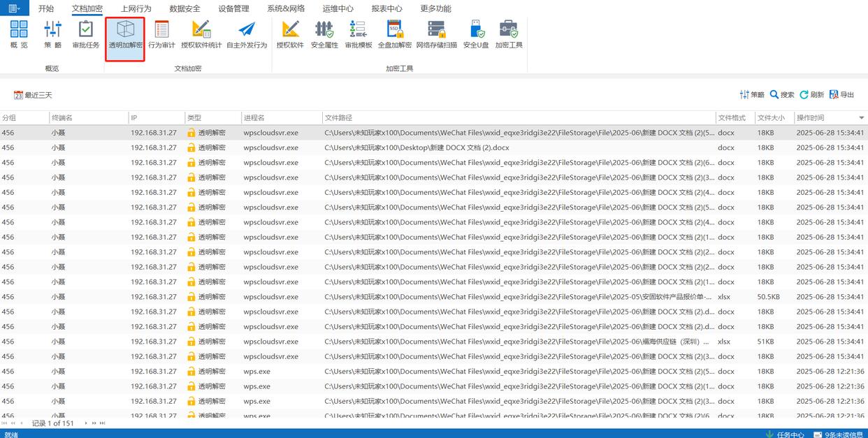
Task: Switch to the 数据安全 tab
Action: point(185,9)
